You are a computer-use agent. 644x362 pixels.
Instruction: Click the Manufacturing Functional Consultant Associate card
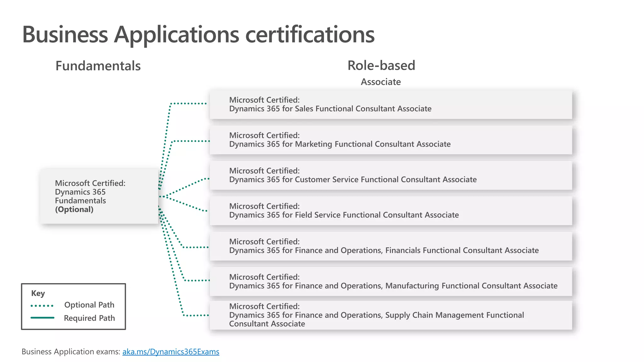[391, 282]
